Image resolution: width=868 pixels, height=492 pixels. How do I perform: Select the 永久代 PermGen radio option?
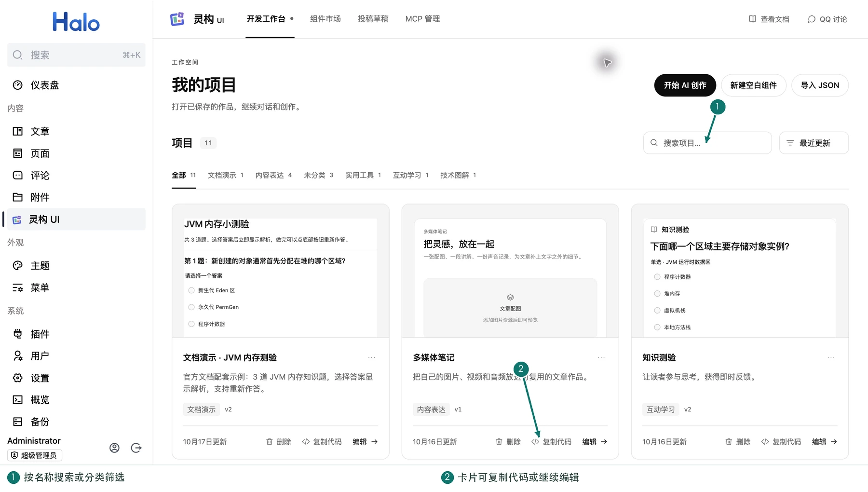[x=191, y=307]
